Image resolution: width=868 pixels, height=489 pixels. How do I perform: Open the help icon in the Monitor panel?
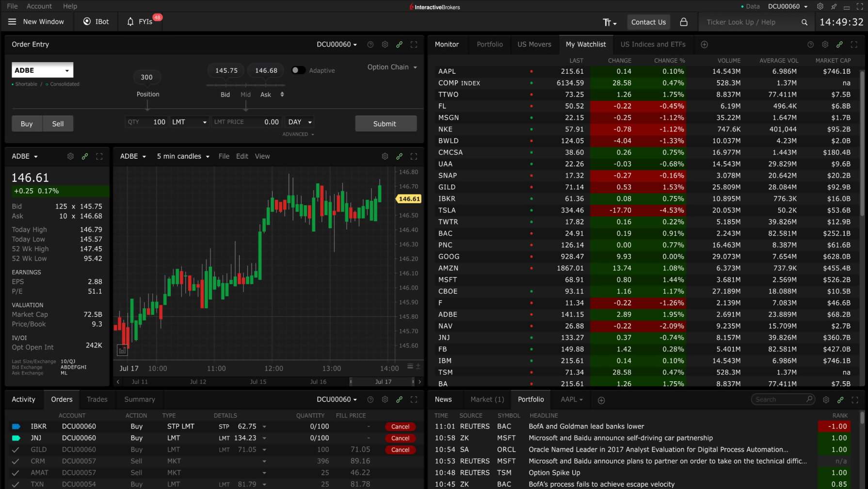[810, 44]
